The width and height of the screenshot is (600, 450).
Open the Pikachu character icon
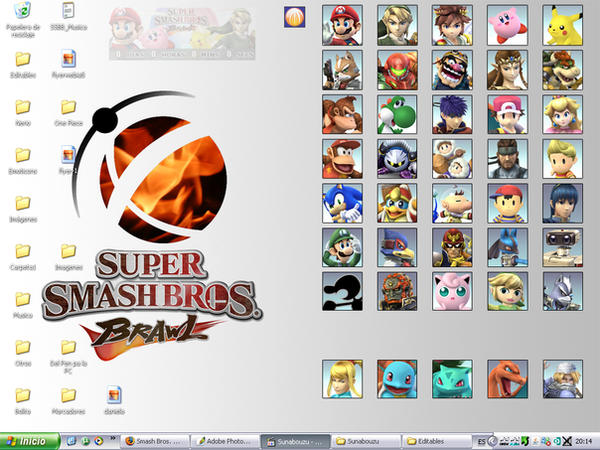point(562,25)
